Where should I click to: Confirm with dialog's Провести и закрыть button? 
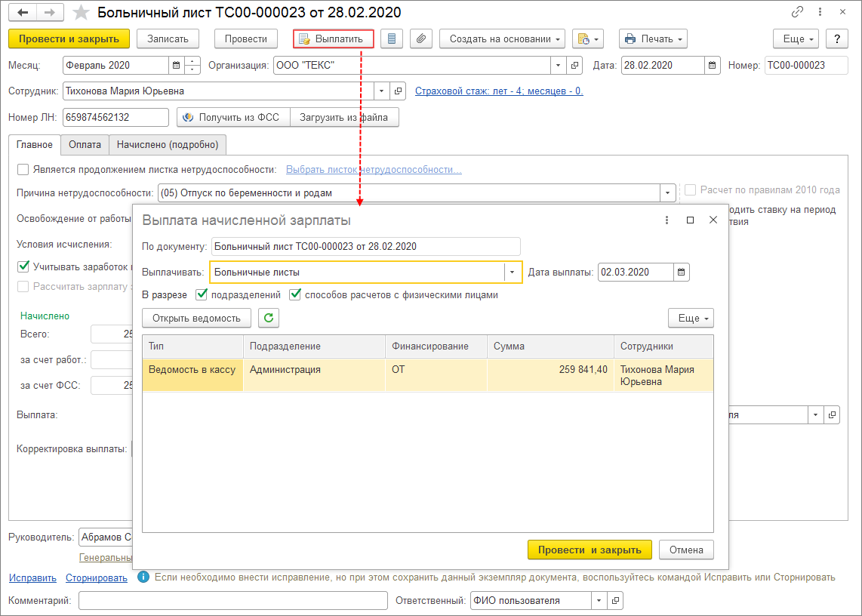click(590, 550)
